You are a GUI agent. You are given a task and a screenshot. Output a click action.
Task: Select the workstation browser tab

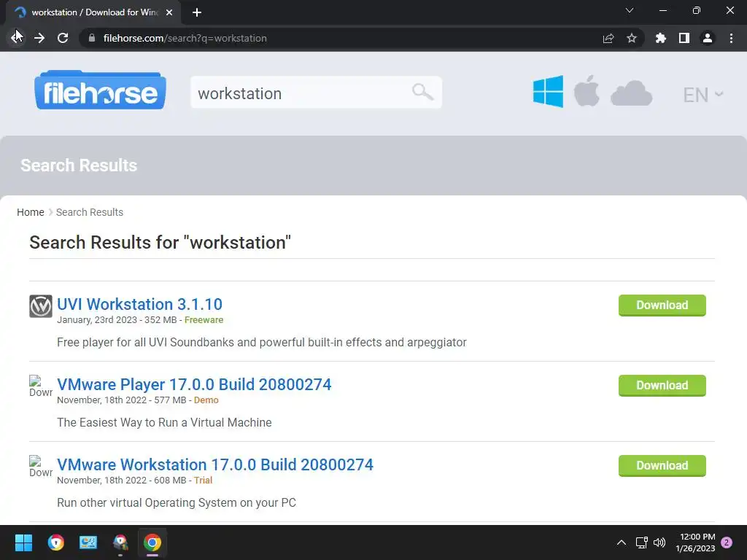point(94,12)
